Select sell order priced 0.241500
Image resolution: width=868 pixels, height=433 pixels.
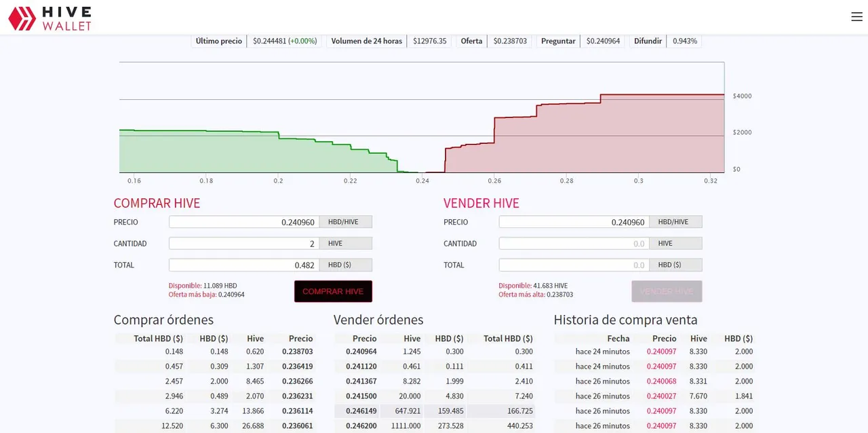[434, 396]
